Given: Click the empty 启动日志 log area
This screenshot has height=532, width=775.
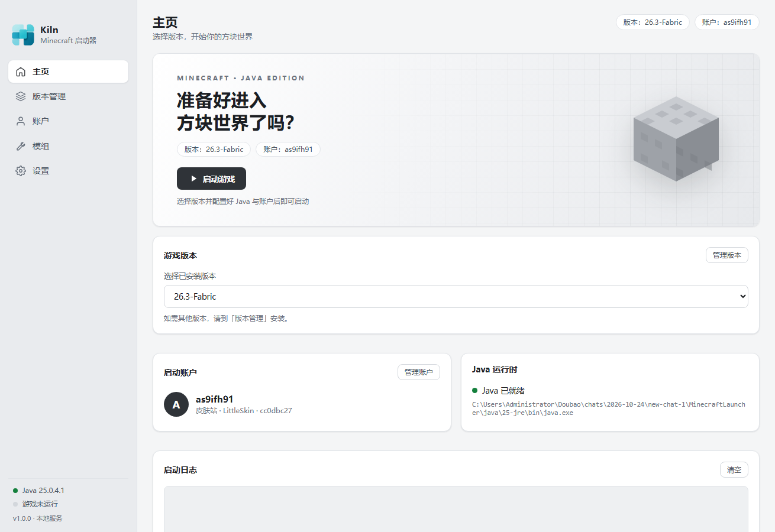Looking at the screenshot, I should (x=456, y=509).
